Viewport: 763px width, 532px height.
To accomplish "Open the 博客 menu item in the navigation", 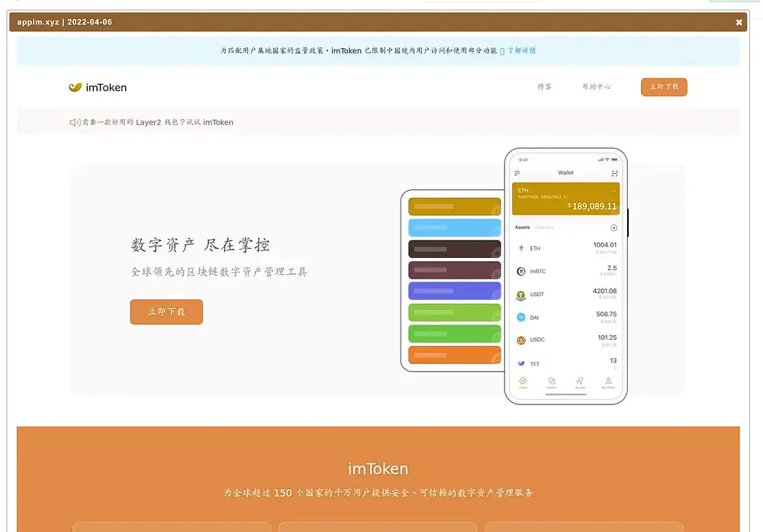I will [544, 87].
